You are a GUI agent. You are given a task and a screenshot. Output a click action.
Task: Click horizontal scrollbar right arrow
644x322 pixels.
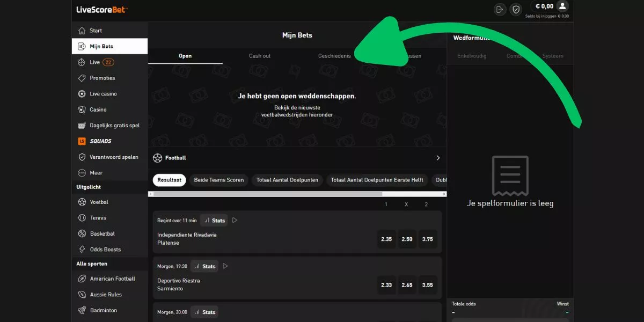coord(444,194)
